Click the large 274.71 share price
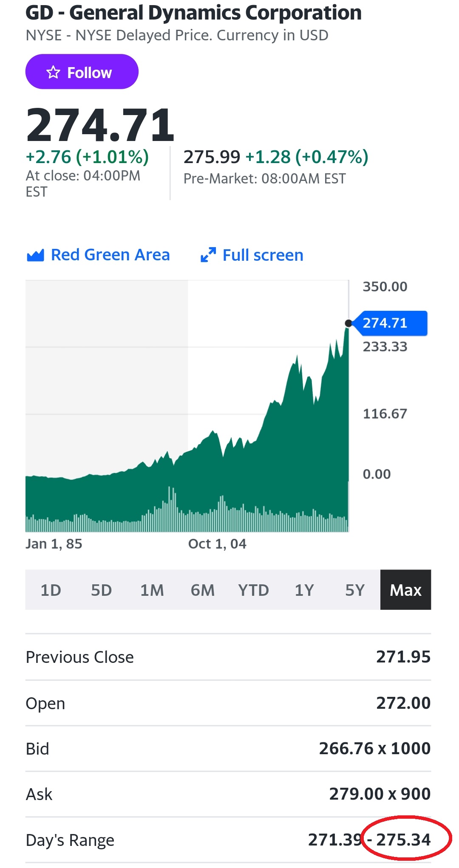Screen dimensions: 459x868 100,125
